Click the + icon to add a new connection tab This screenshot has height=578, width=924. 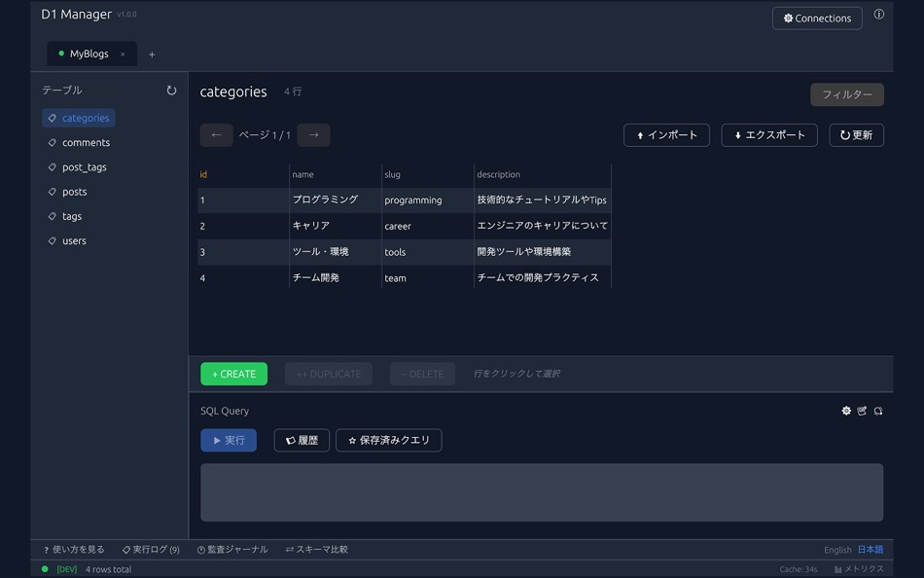152,54
